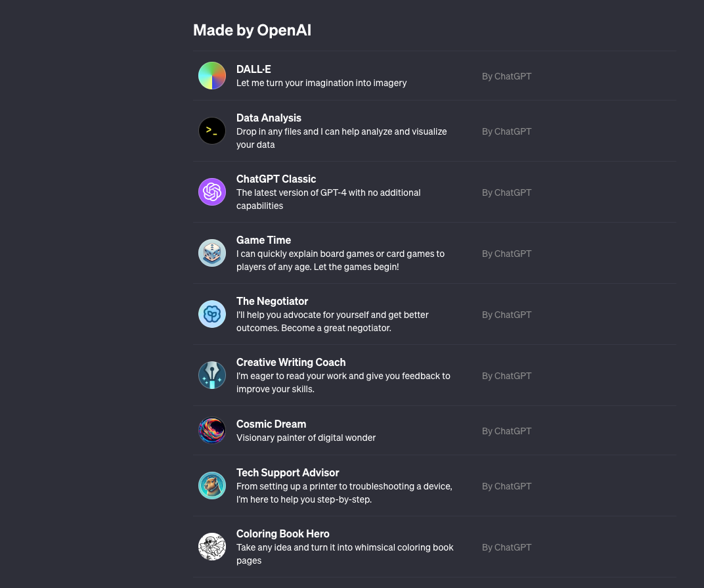Click the purple ChatGPT Classic logo icon
The height and width of the screenshot is (588, 704).
click(212, 192)
